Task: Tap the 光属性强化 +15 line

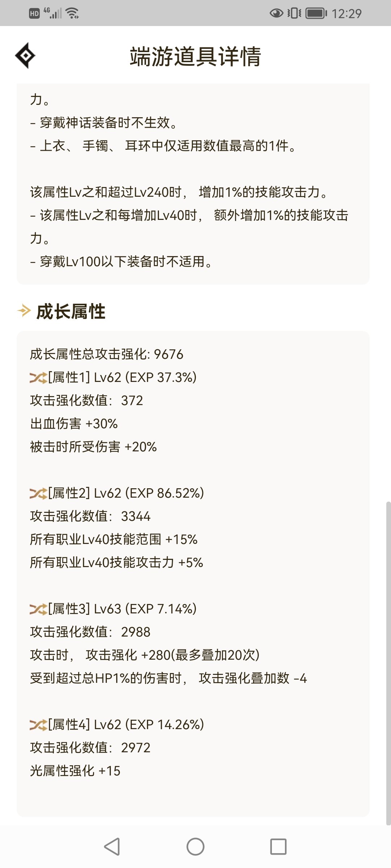Action: (75, 771)
